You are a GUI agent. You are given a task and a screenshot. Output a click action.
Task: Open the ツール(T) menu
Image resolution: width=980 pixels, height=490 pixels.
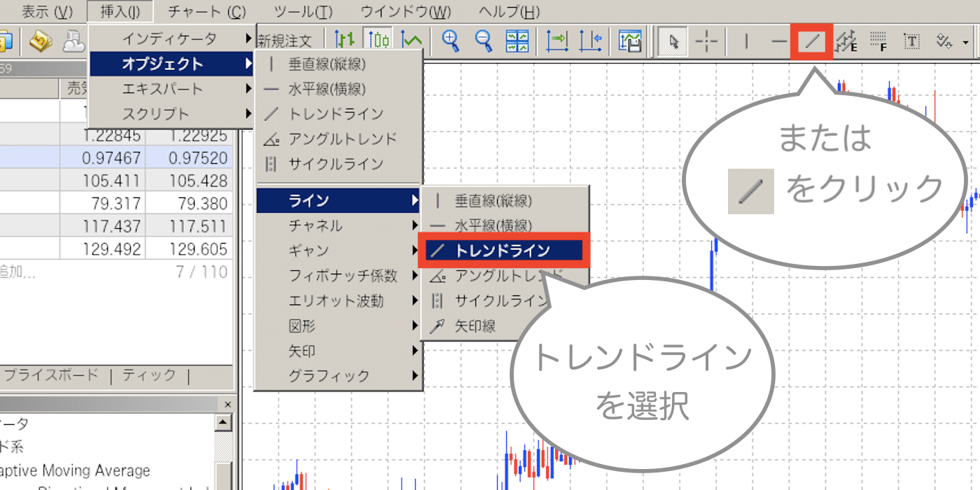[303, 11]
